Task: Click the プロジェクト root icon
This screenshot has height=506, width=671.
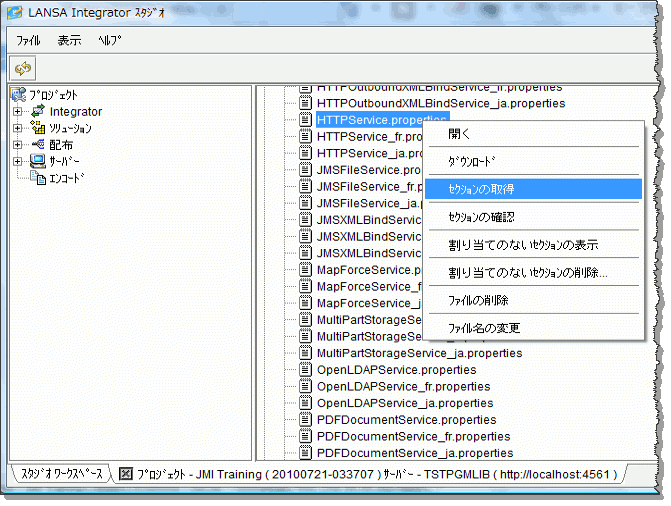Action: click(18, 95)
